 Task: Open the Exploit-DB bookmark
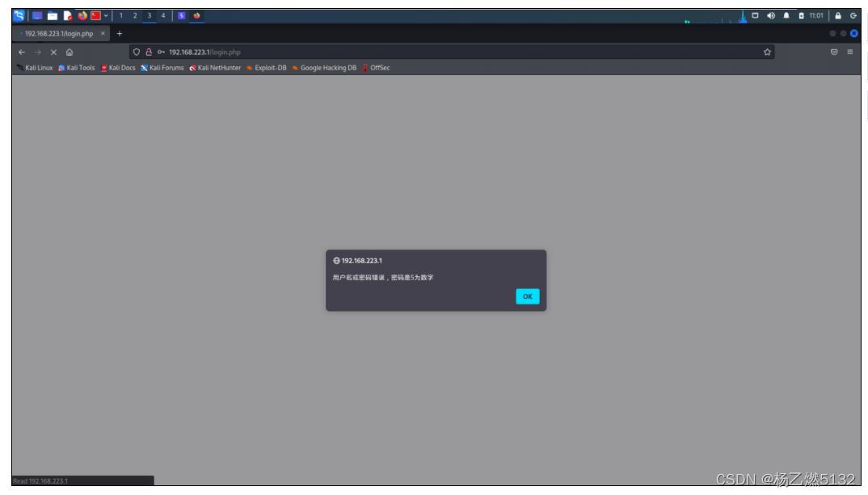coord(267,68)
